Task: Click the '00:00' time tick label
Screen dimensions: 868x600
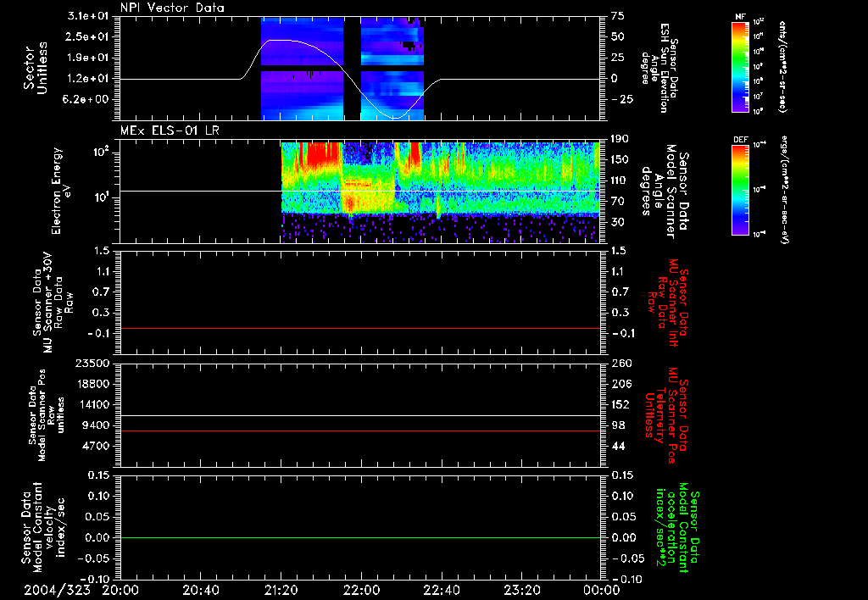Action: 602,591
